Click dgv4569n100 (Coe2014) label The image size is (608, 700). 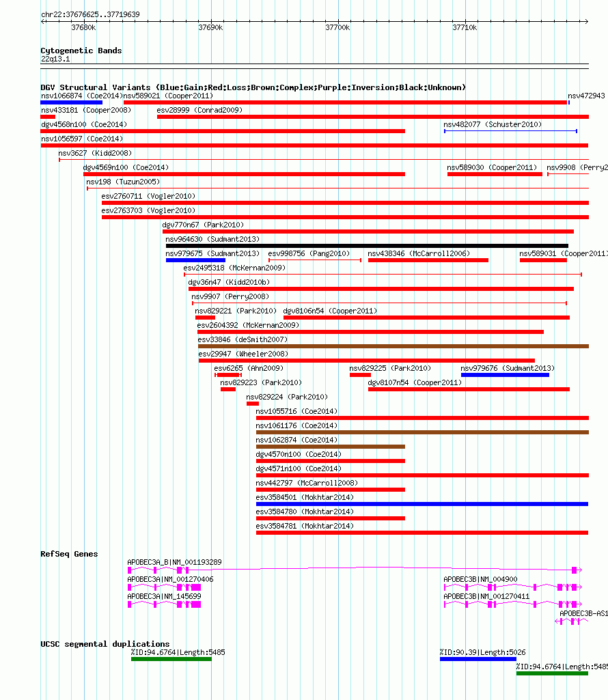(126, 167)
